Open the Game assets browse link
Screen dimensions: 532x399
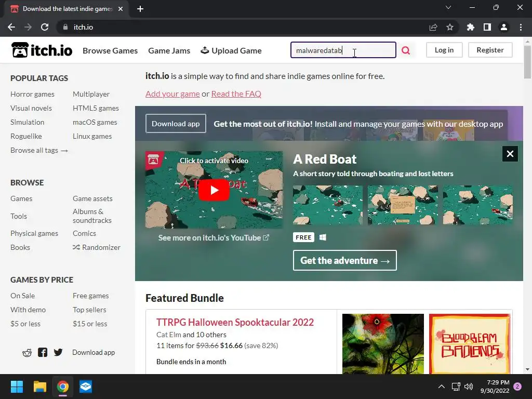[x=92, y=198]
